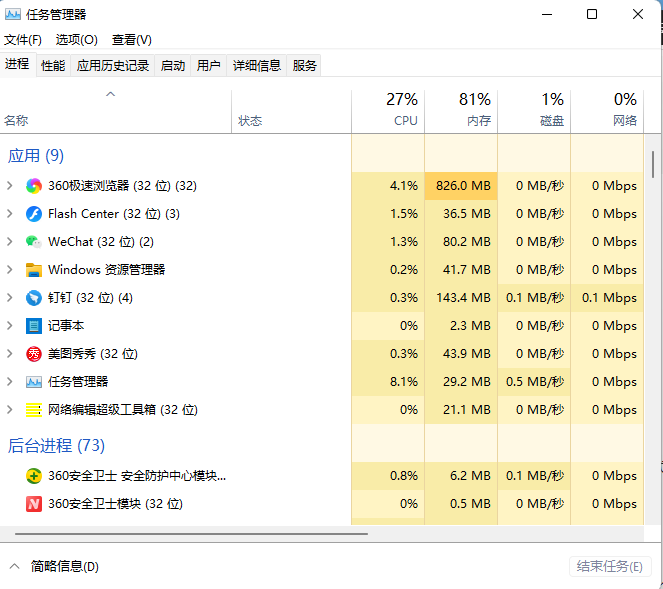663x589 pixels.
Task: Click the 360极速浏览器 browser icon
Action: coord(34,186)
